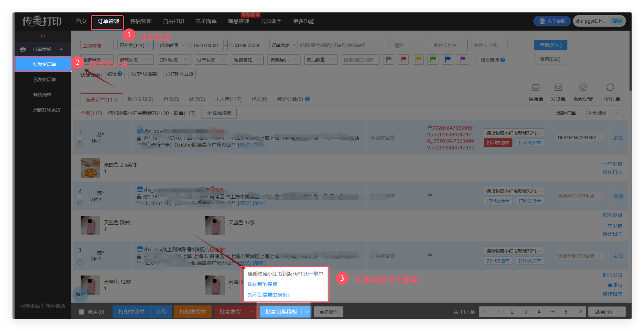
Task: Click the 添加新的模板 link
Action: 262,284
